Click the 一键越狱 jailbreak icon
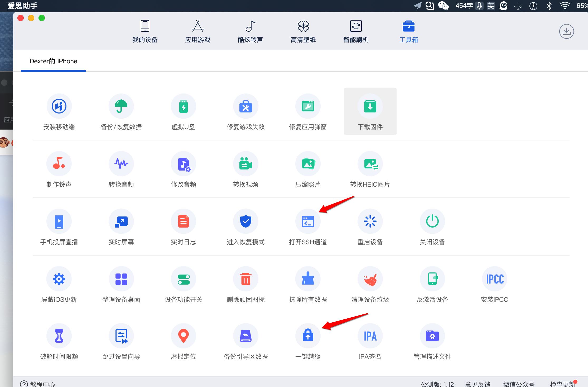Screen dimensions: 588x387 [x=308, y=336]
